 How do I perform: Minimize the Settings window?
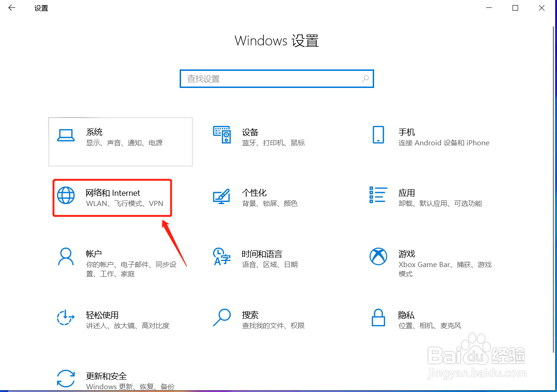point(489,8)
